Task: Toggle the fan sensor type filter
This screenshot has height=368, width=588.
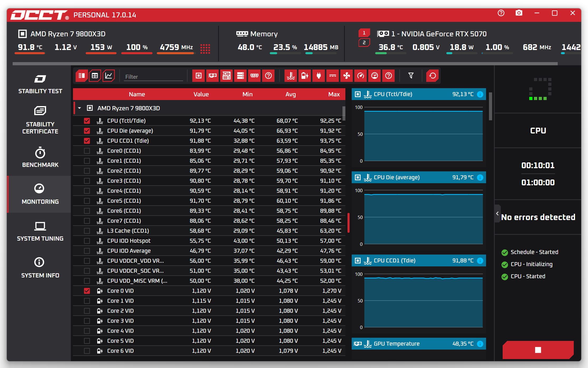Action: pos(347,76)
